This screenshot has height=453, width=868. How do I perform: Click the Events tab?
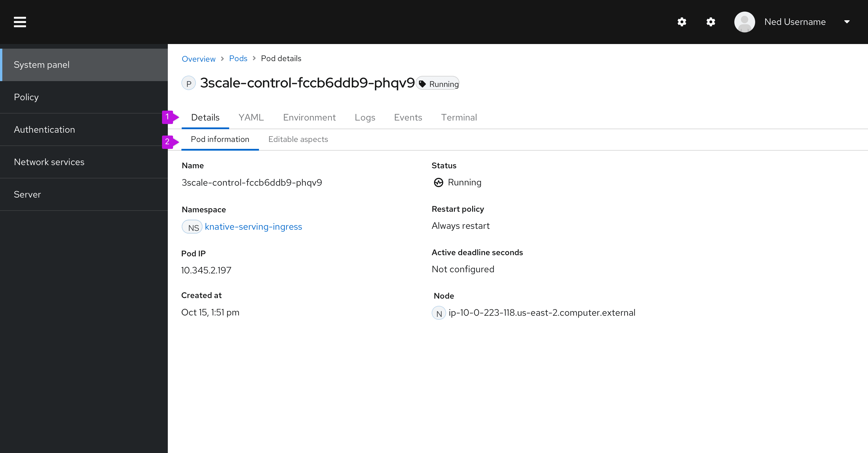click(408, 117)
